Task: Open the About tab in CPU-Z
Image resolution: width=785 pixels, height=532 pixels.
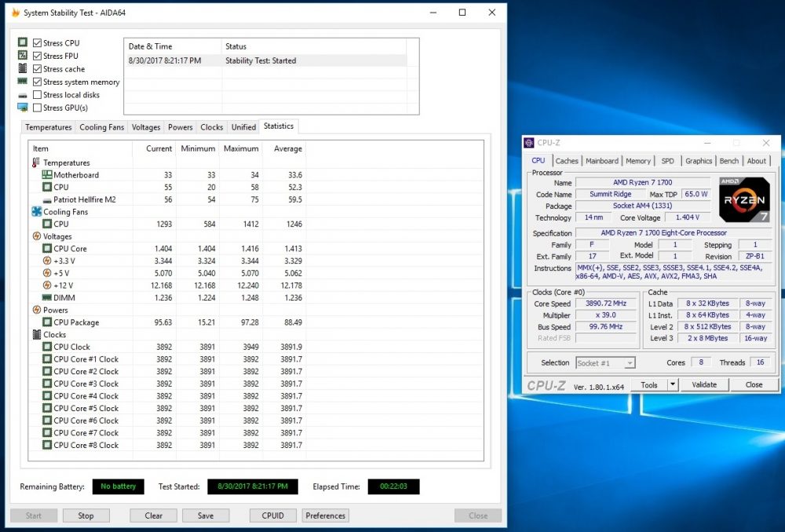Action: tap(757, 161)
